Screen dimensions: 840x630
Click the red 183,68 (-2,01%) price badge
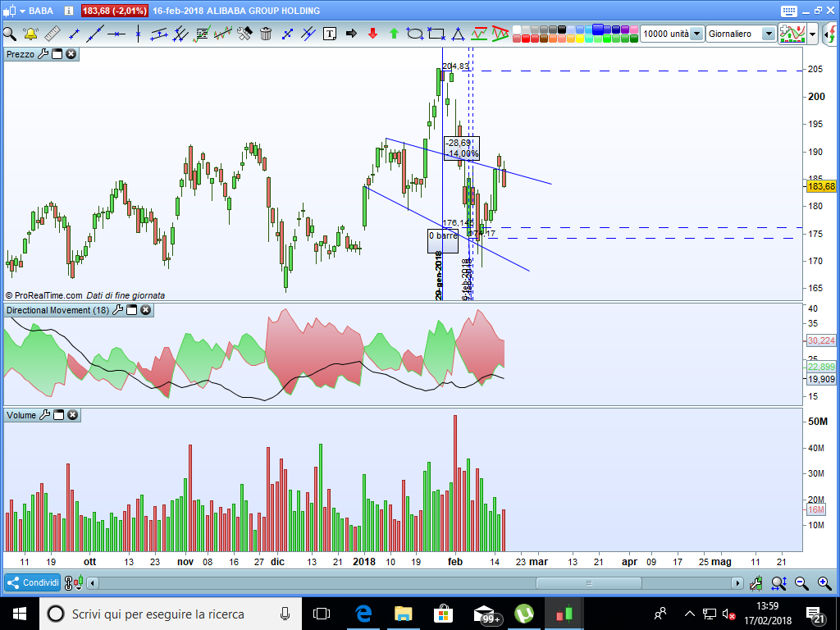pyautogui.click(x=114, y=11)
